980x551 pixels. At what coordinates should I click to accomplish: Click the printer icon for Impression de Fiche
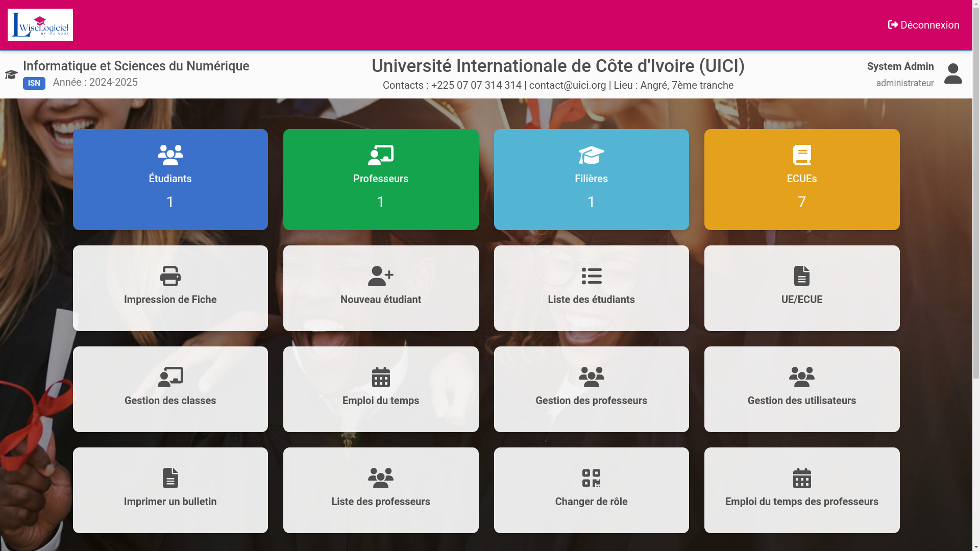coord(170,276)
